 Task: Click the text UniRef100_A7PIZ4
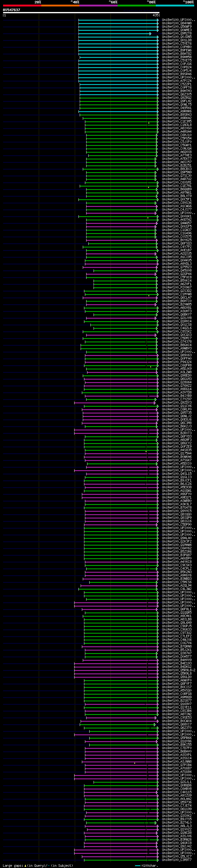click(x=177, y=81)
